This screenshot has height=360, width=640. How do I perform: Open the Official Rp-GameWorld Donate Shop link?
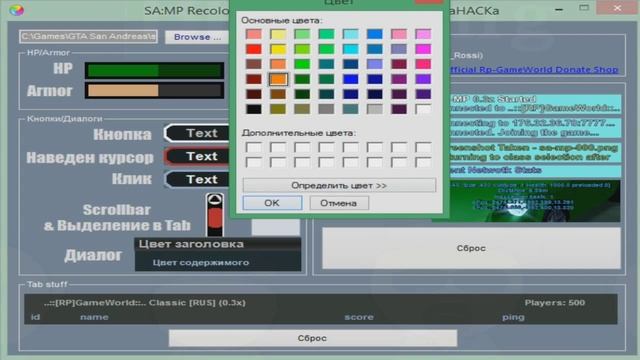[534, 69]
